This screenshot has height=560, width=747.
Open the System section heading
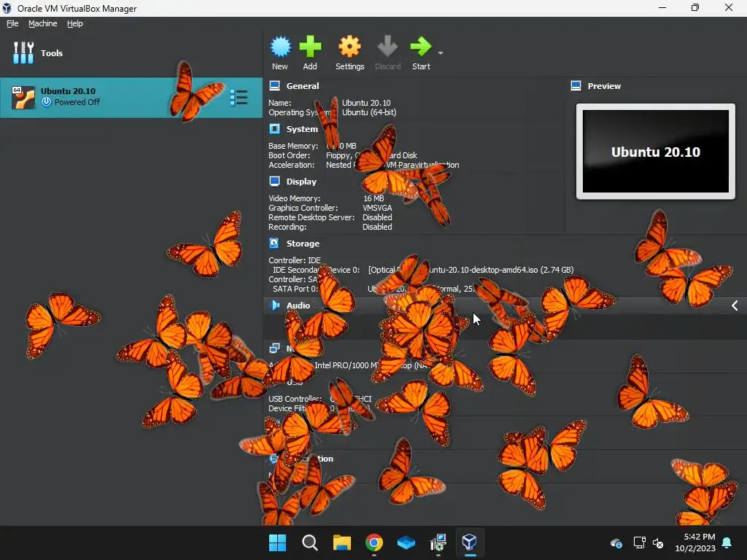pos(302,128)
